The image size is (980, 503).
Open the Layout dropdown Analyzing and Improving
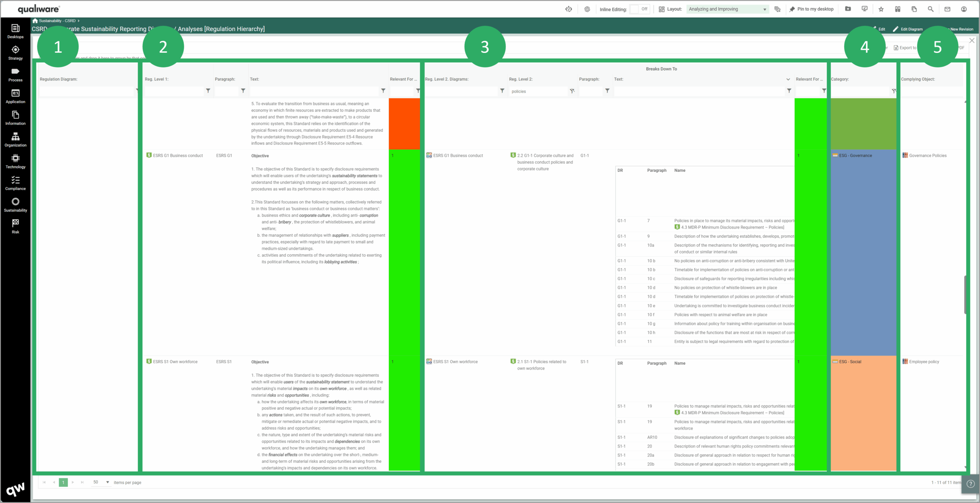click(727, 9)
